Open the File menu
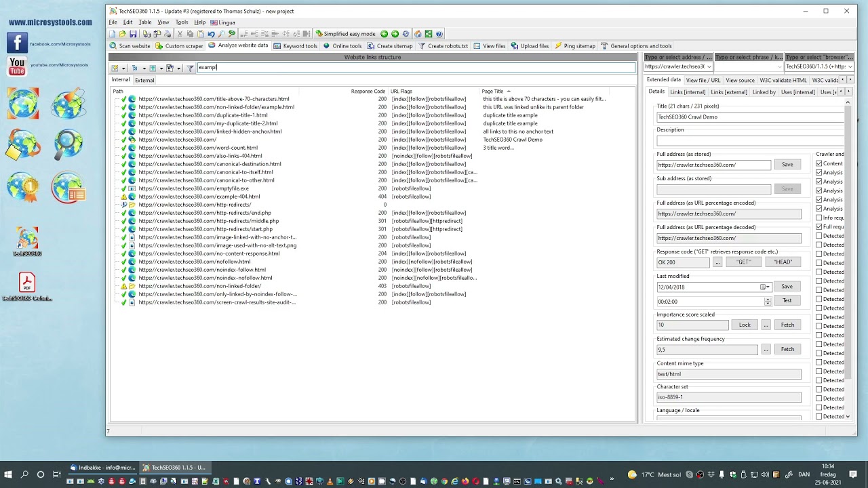The image size is (868, 488). click(x=113, y=22)
